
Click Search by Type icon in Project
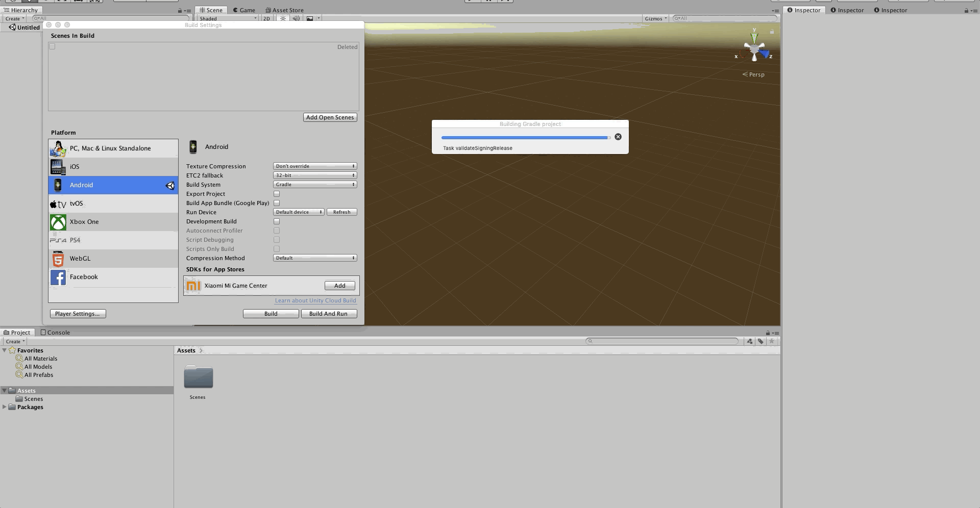pyautogui.click(x=750, y=341)
